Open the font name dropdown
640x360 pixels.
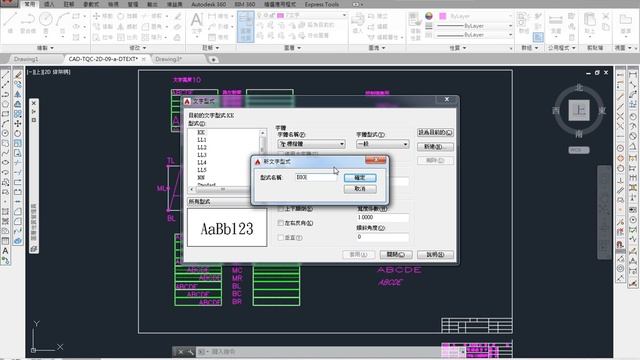[x=311, y=144]
